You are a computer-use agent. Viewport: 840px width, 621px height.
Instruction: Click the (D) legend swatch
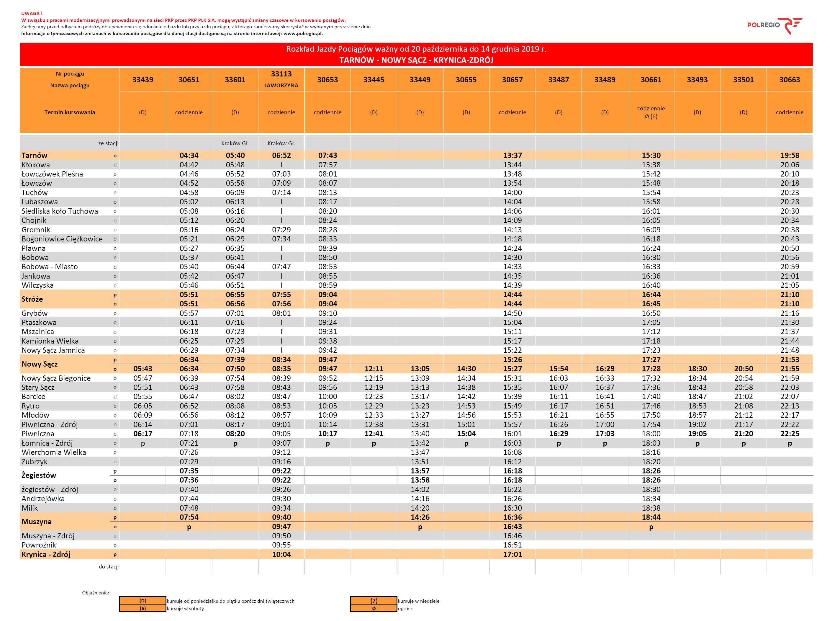(x=143, y=601)
